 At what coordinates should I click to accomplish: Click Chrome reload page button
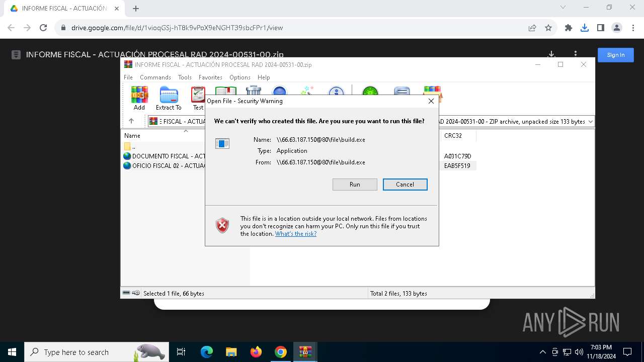pos(43,28)
